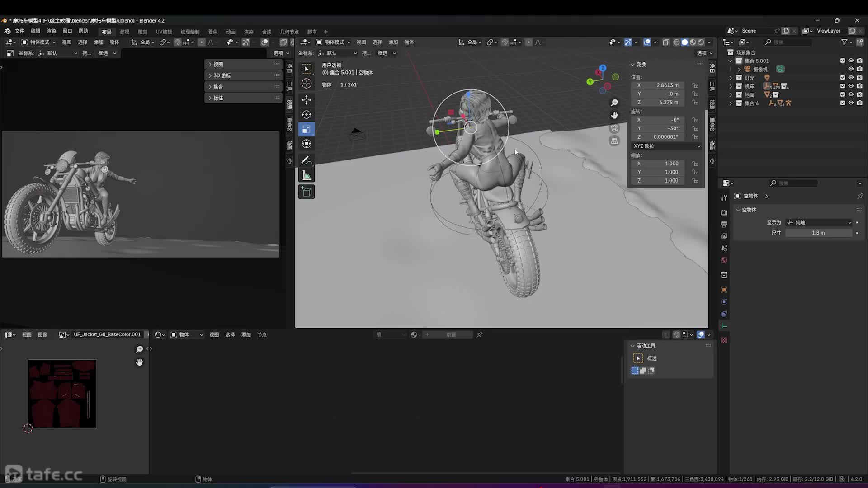Switch to rendered viewport shading

pos(701,42)
